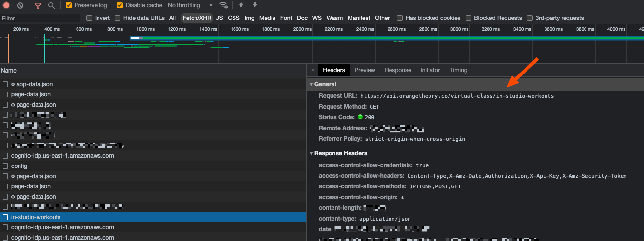Filter by Img requests
This screenshot has width=644, height=241.
[x=250, y=18]
